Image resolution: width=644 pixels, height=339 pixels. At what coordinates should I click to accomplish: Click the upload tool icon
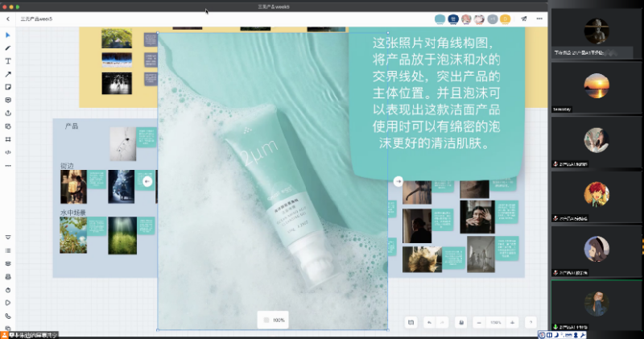pos(8,113)
